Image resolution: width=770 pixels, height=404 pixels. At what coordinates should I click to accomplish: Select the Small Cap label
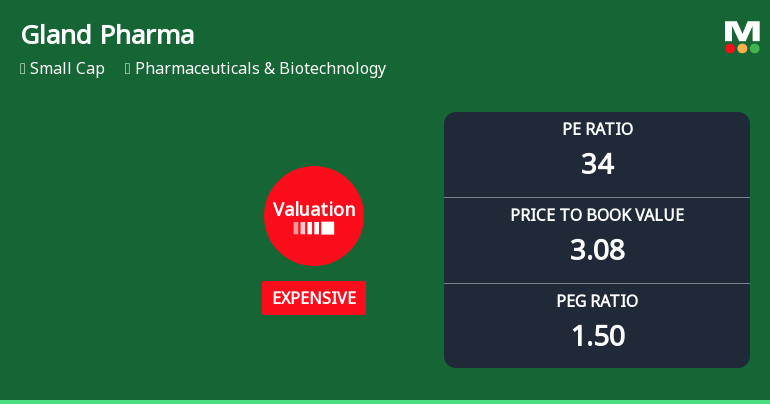[67, 69]
